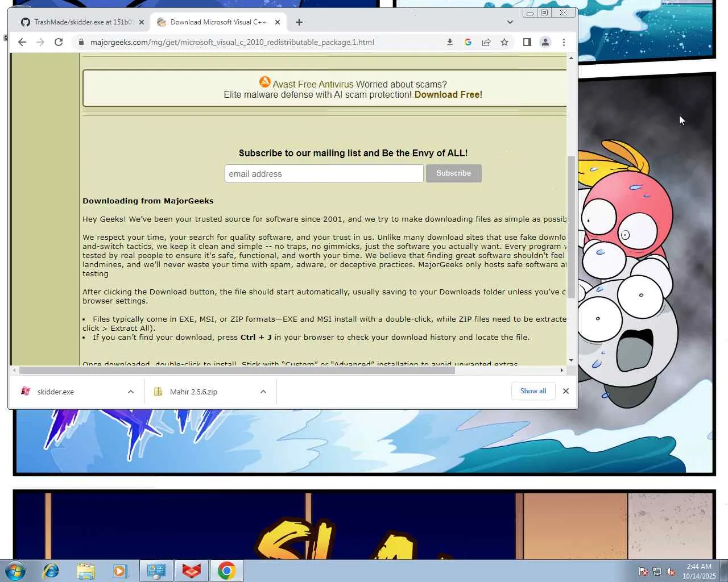Click the "Subscribe to our mailing list" heading

[353, 153]
